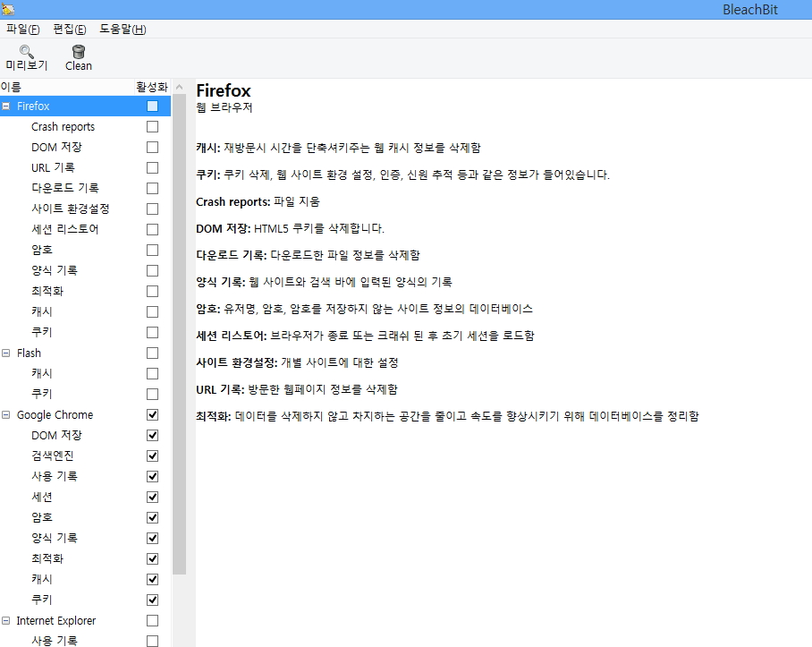Uncheck Google Chrome 암호 checkbox
This screenshot has width=812, height=647.
click(x=152, y=517)
